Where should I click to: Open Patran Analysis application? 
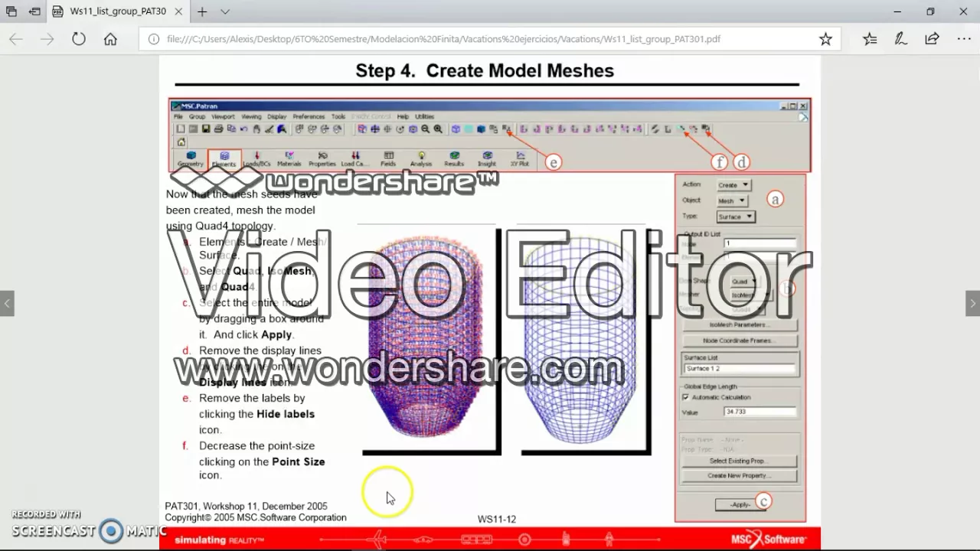tap(421, 159)
